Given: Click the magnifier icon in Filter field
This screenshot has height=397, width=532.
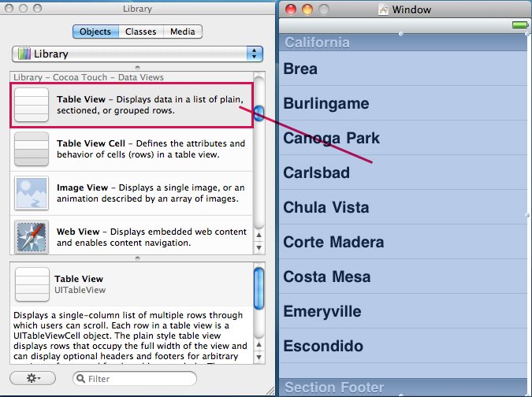Looking at the screenshot, I should pos(80,378).
